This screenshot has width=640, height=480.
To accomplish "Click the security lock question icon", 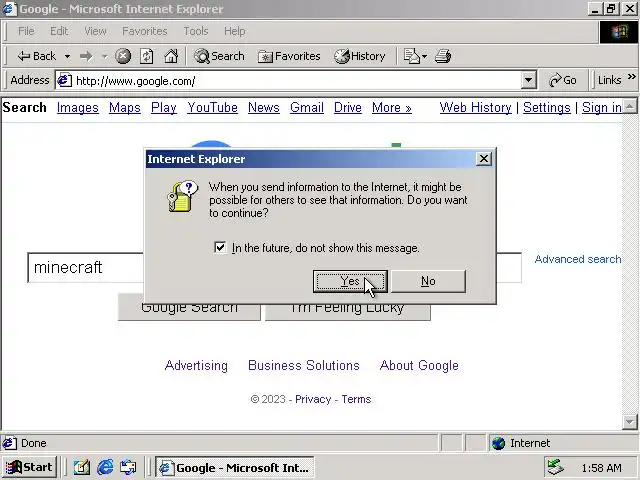I will pyautogui.click(x=182, y=197).
